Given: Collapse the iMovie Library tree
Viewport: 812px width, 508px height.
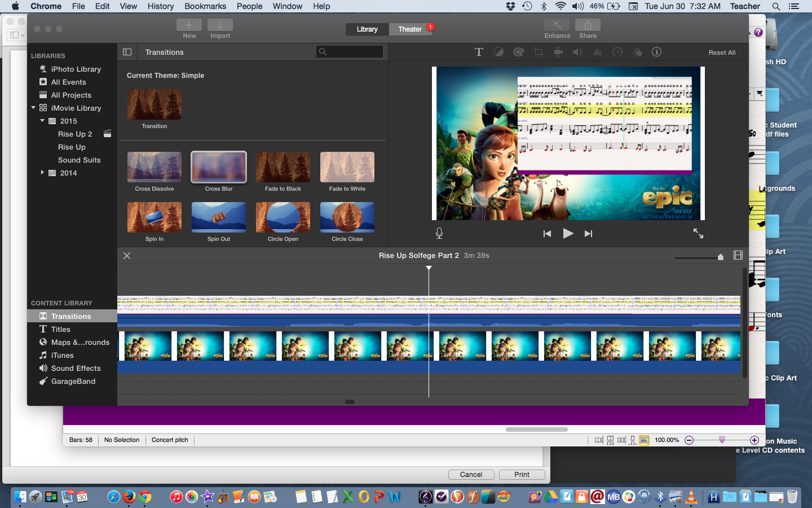Looking at the screenshot, I should (33, 108).
